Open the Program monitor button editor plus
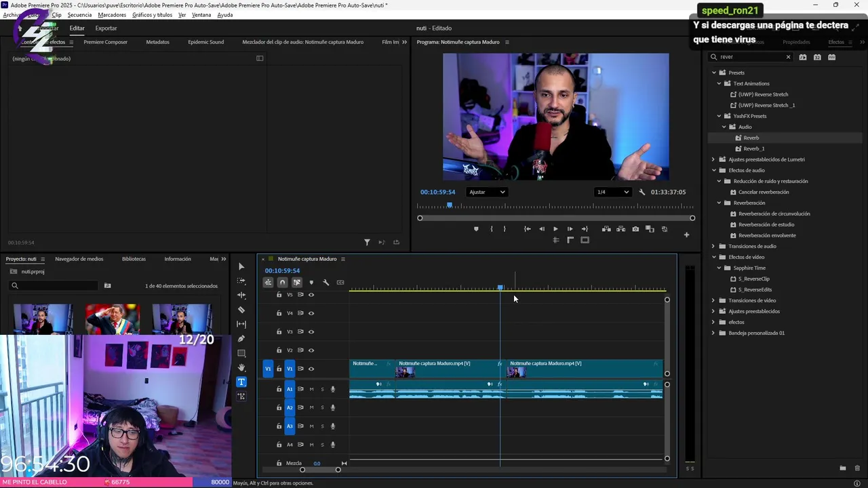Image resolution: width=868 pixels, height=488 pixels. point(686,235)
